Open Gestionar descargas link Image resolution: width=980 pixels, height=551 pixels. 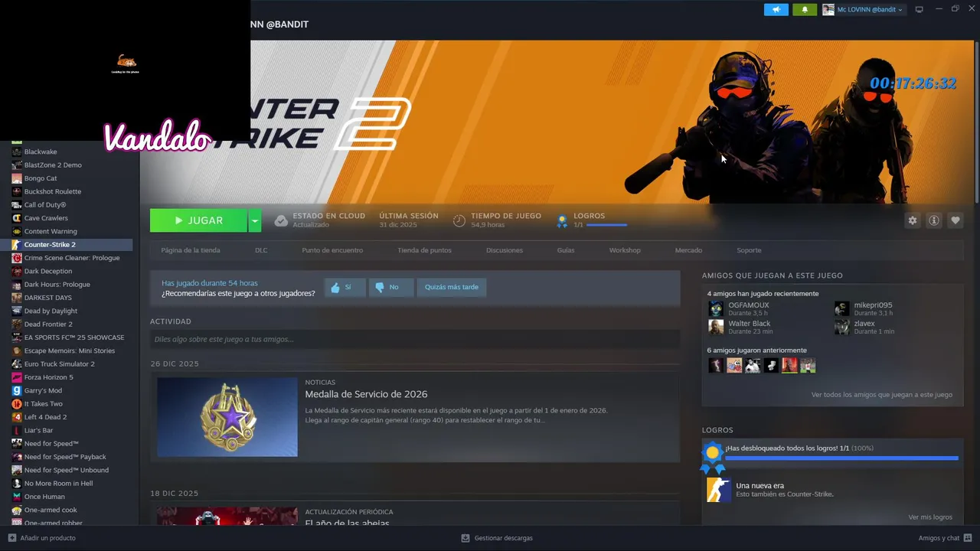click(x=503, y=538)
